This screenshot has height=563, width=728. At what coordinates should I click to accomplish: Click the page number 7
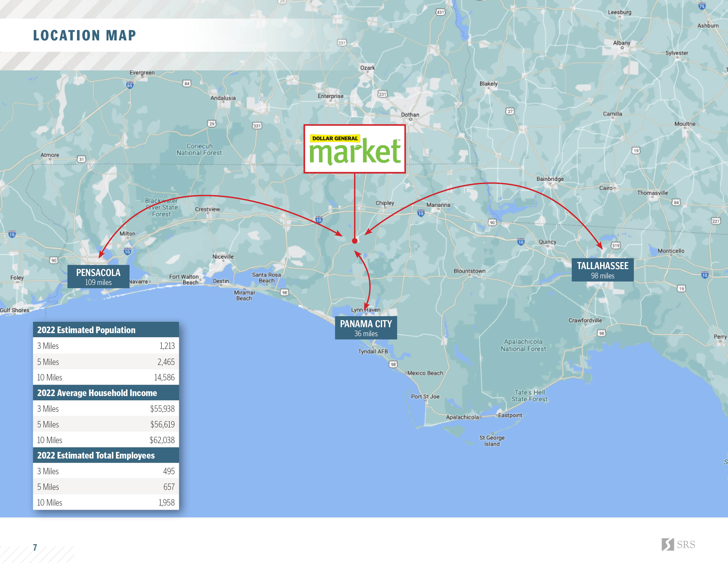pos(35,547)
